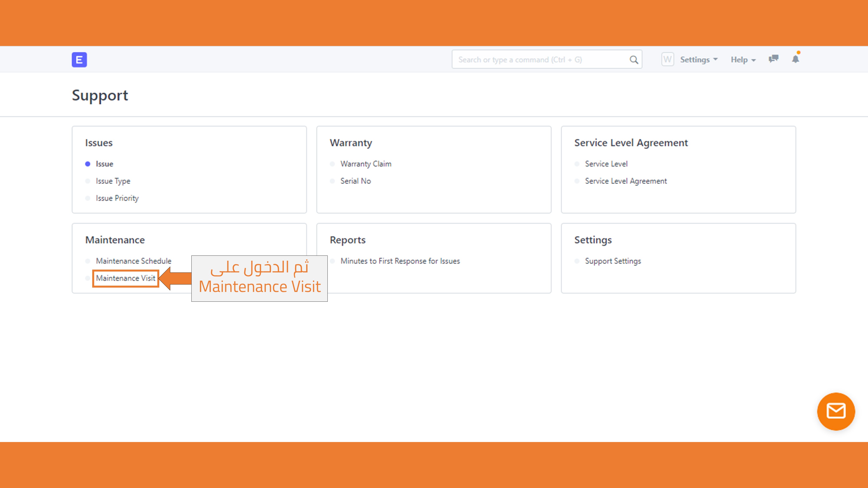The height and width of the screenshot is (488, 868).
Task: Expand the Help dropdown menu
Action: [743, 60]
